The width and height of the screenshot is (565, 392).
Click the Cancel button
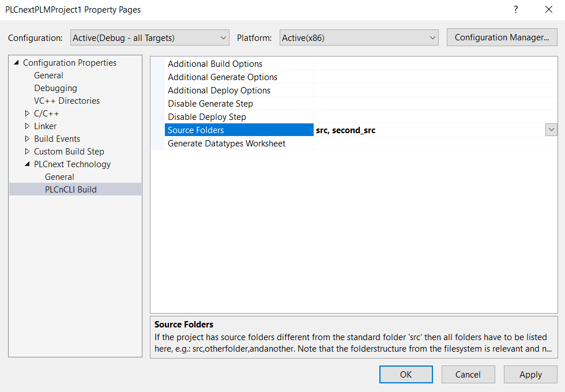tap(468, 374)
